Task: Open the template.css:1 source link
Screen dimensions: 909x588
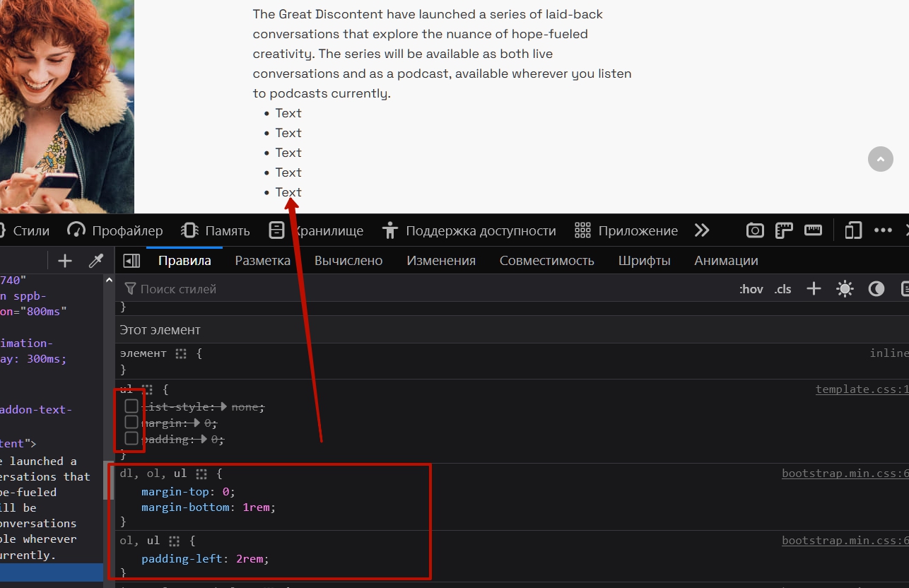Action: click(x=861, y=389)
